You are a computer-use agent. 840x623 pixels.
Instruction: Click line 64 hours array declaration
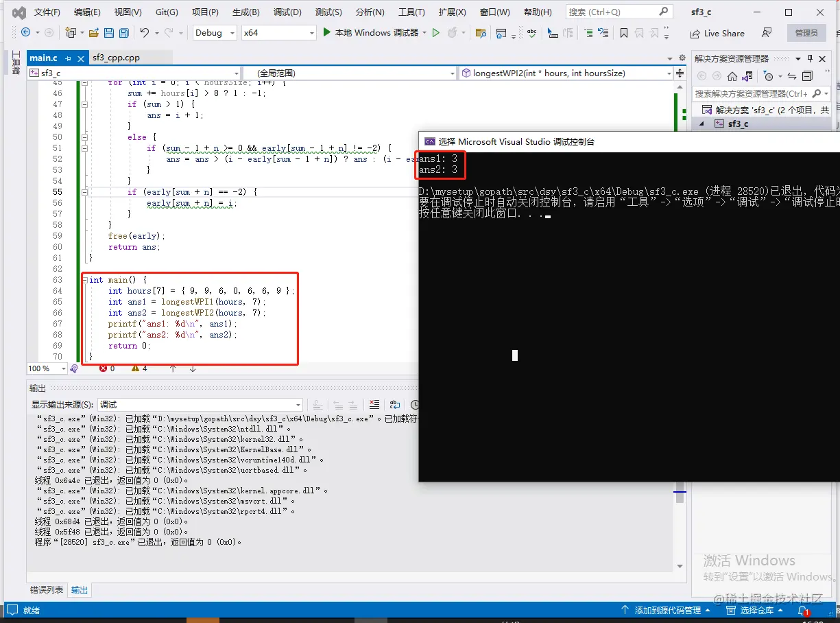point(202,291)
